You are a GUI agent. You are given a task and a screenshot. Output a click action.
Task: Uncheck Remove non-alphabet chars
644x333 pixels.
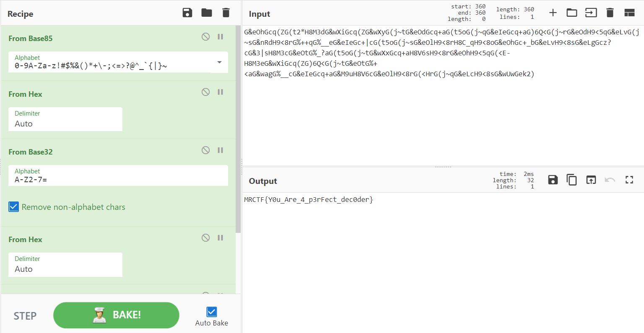pos(14,207)
